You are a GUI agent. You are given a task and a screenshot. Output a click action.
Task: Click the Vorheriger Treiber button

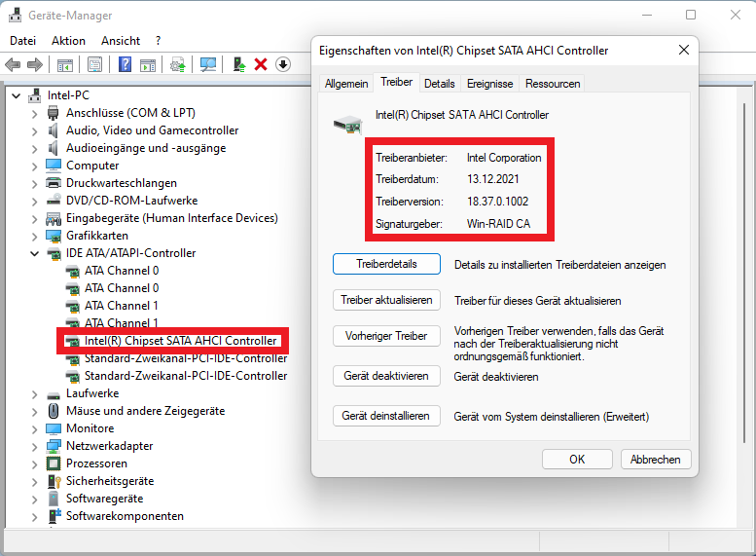[x=386, y=336]
